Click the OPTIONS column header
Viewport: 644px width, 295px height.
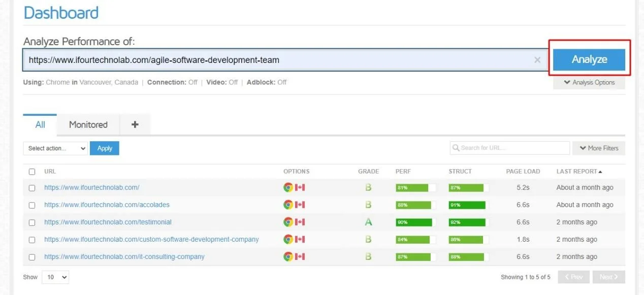point(297,172)
